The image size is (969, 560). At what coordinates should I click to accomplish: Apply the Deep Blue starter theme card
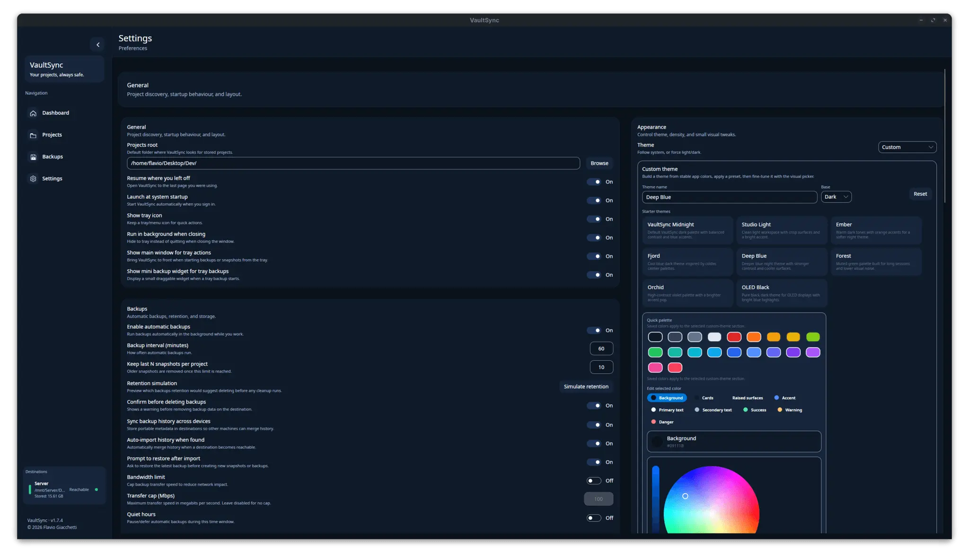click(781, 262)
